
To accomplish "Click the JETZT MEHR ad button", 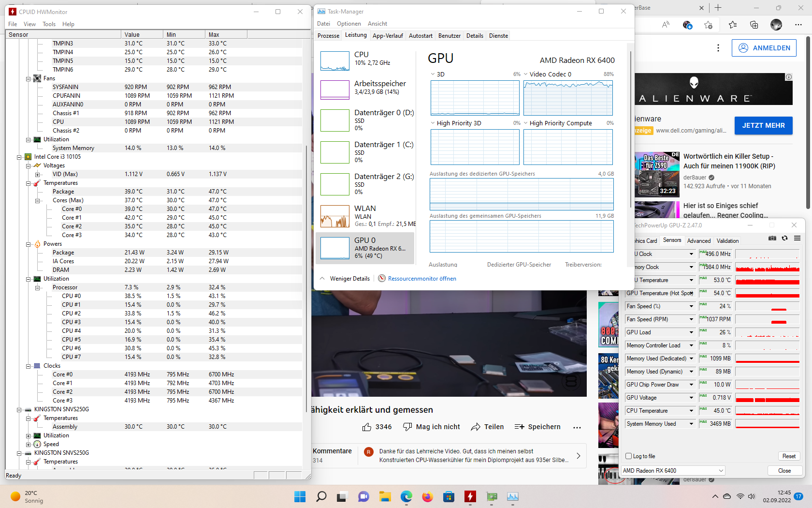I will [764, 125].
